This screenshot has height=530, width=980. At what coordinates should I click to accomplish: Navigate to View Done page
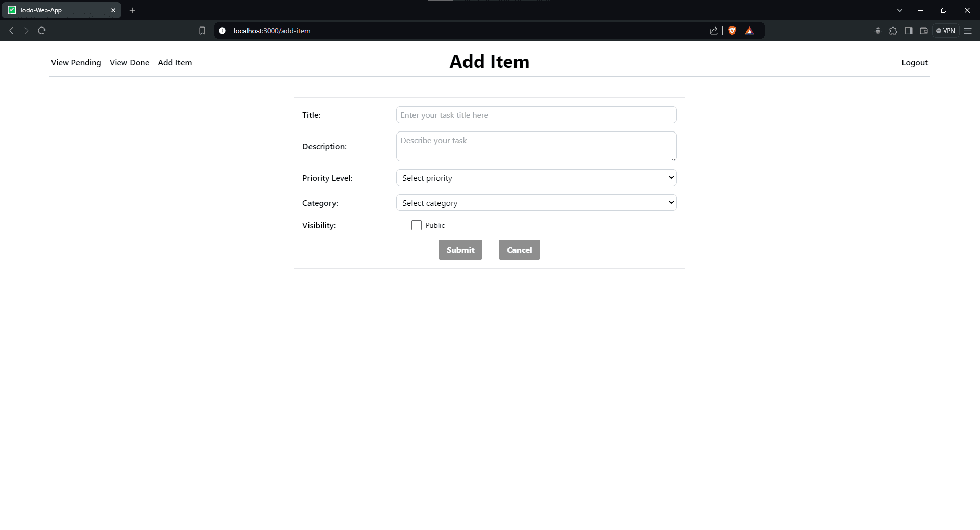[130, 63]
